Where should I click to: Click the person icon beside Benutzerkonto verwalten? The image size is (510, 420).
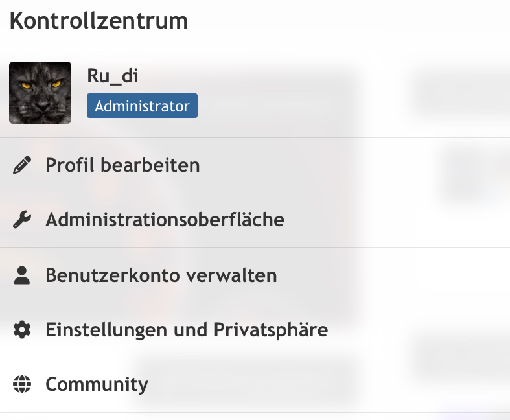(x=22, y=275)
